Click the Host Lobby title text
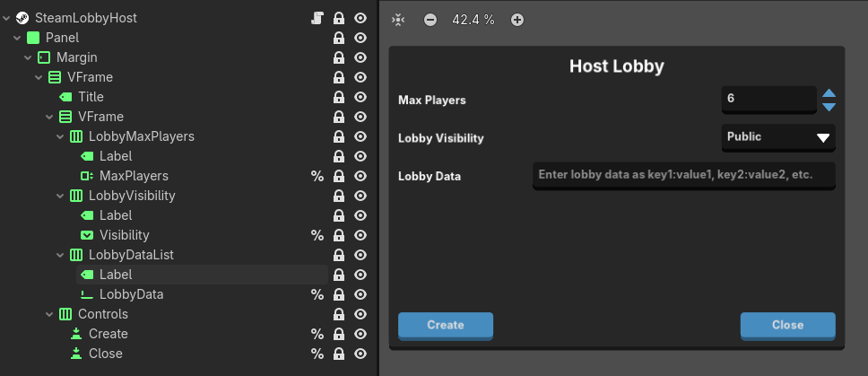The image size is (868, 376). coord(617,66)
